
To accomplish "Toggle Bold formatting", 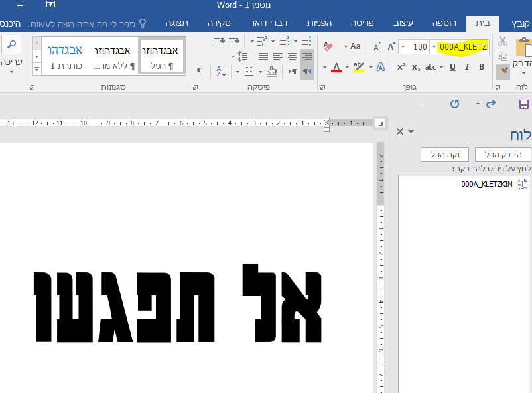I will click(x=482, y=67).
